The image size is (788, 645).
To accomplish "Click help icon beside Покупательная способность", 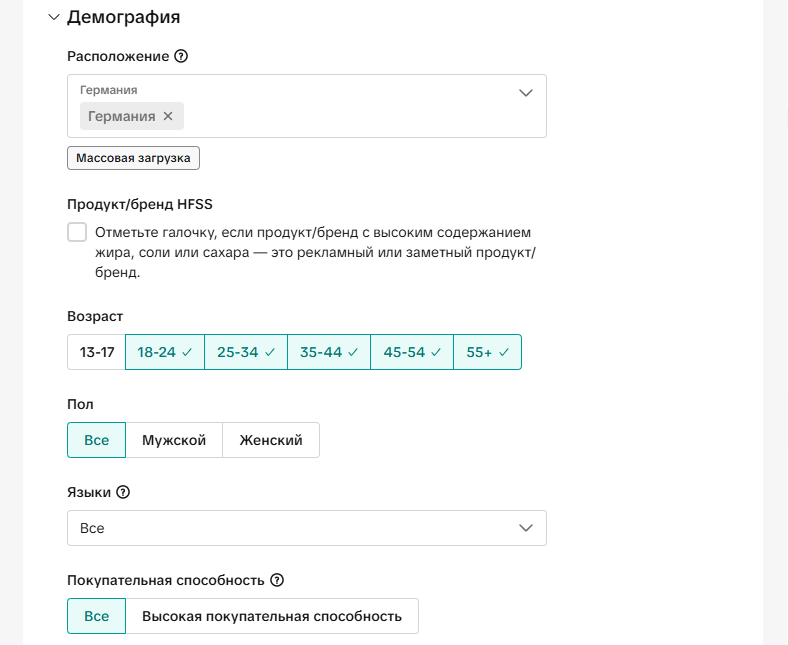I will [x=277, y=580].
